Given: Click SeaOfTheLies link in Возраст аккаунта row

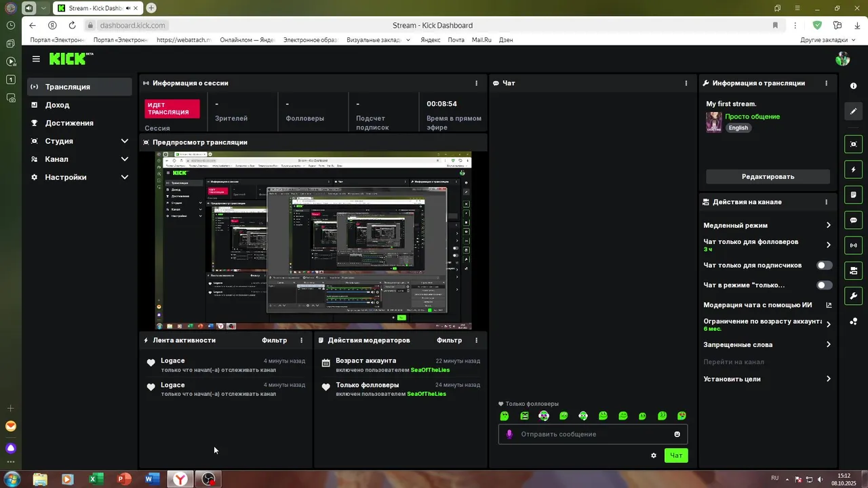Looking at the screenshot, I should point(430,370).
